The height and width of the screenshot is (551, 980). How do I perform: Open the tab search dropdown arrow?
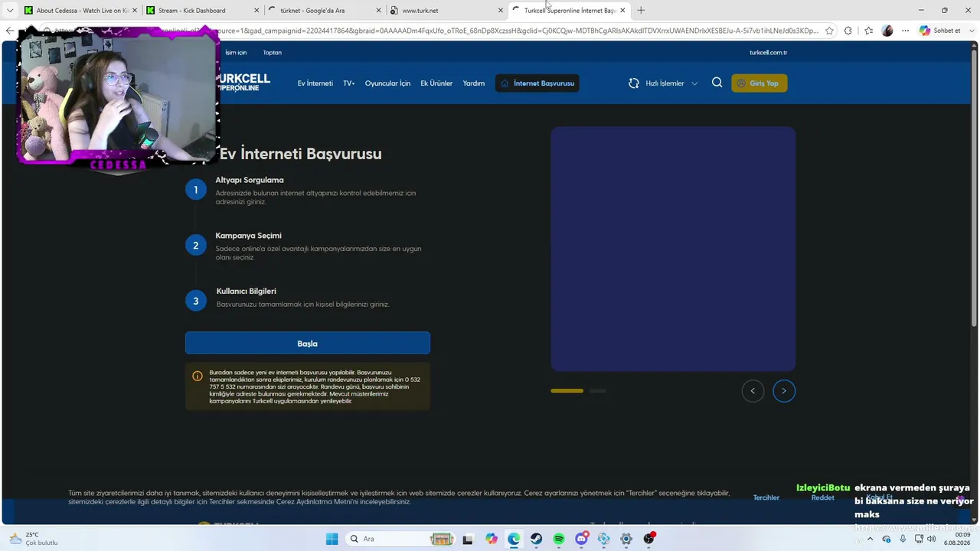point(10,10)
